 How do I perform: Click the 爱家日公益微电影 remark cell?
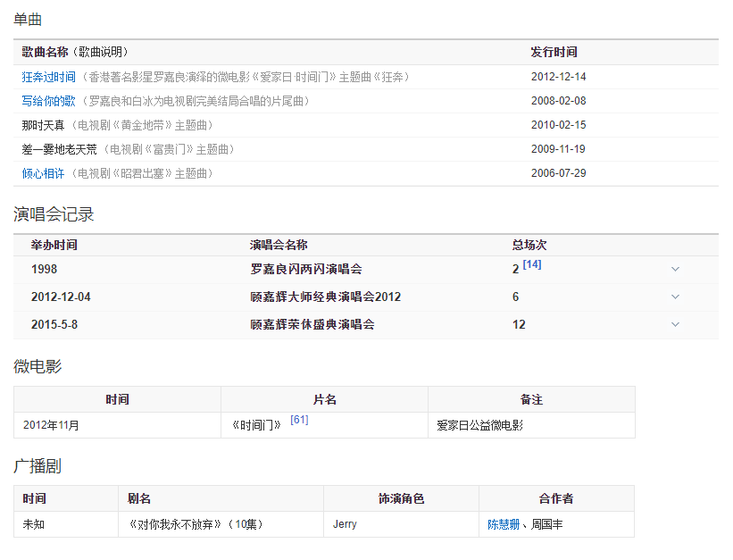(x=480, y=425)
